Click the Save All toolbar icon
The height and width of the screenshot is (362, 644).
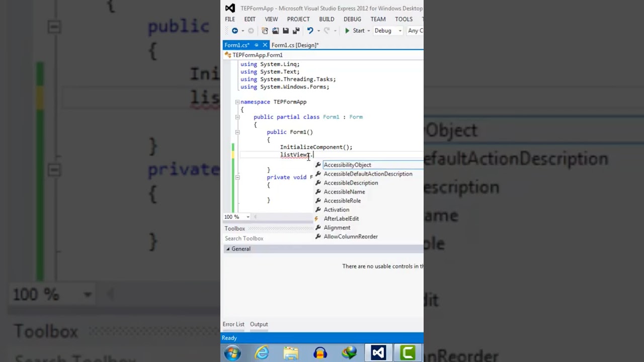pyautogui.click(x=296, y=31)
